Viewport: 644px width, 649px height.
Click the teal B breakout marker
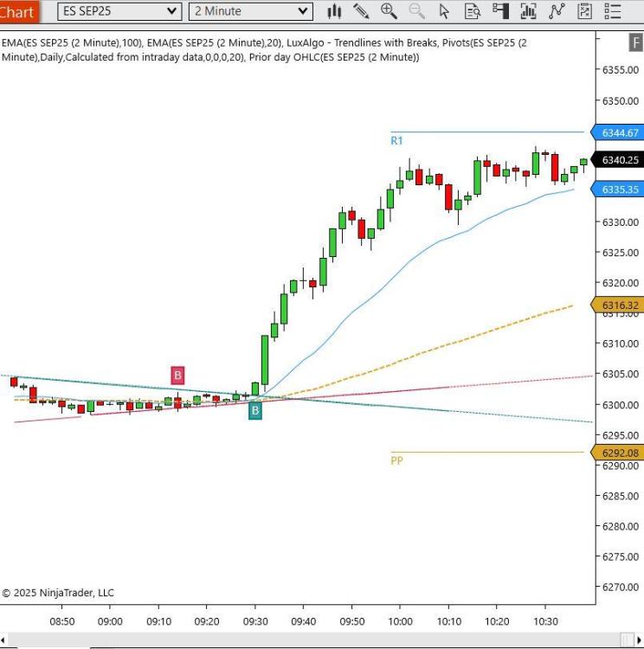pos(254,411)
